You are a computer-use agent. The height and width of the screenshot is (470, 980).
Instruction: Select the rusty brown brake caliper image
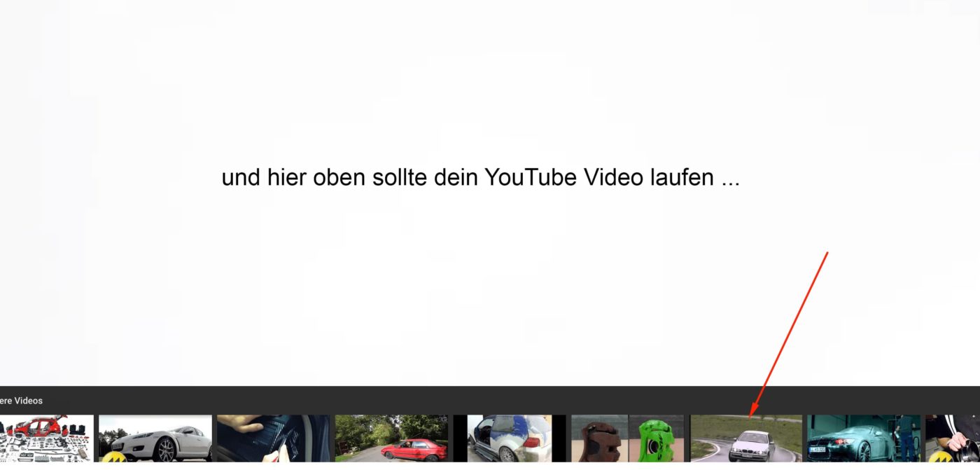599,438
